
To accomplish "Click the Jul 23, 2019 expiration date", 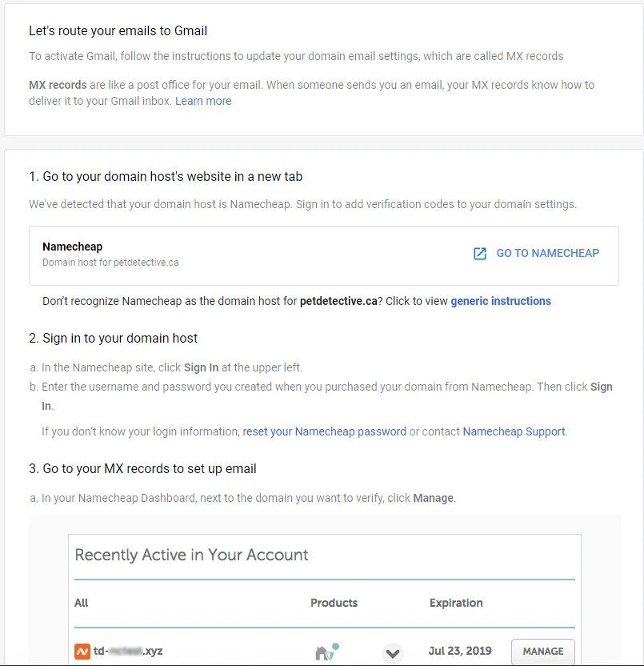I will point(460,652).
